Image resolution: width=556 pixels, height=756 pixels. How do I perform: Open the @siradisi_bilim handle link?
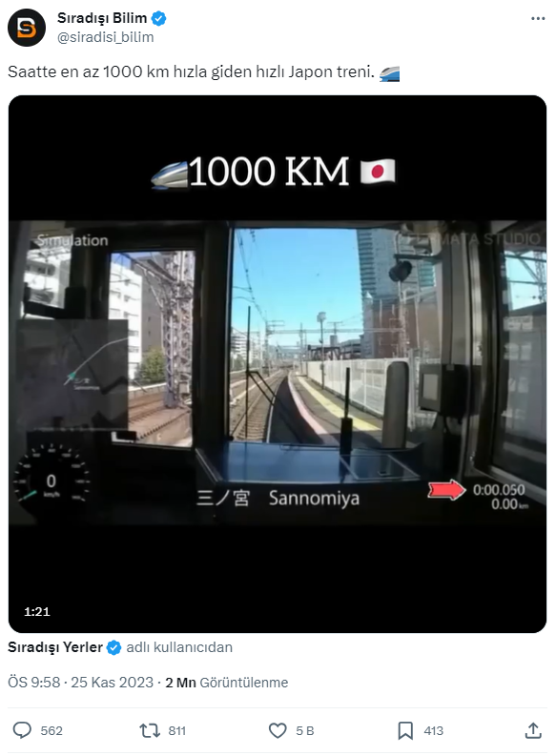pyautogui.click(x=105, y=37)
